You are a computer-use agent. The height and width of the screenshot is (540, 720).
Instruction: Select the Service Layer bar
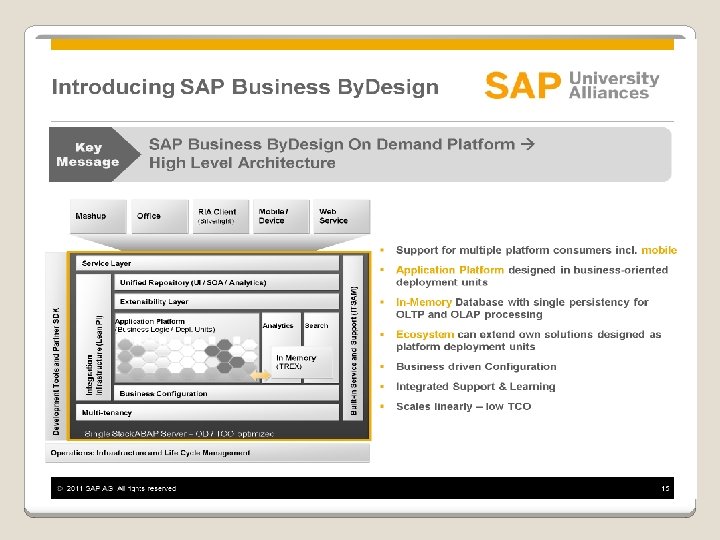coord(207,263)
